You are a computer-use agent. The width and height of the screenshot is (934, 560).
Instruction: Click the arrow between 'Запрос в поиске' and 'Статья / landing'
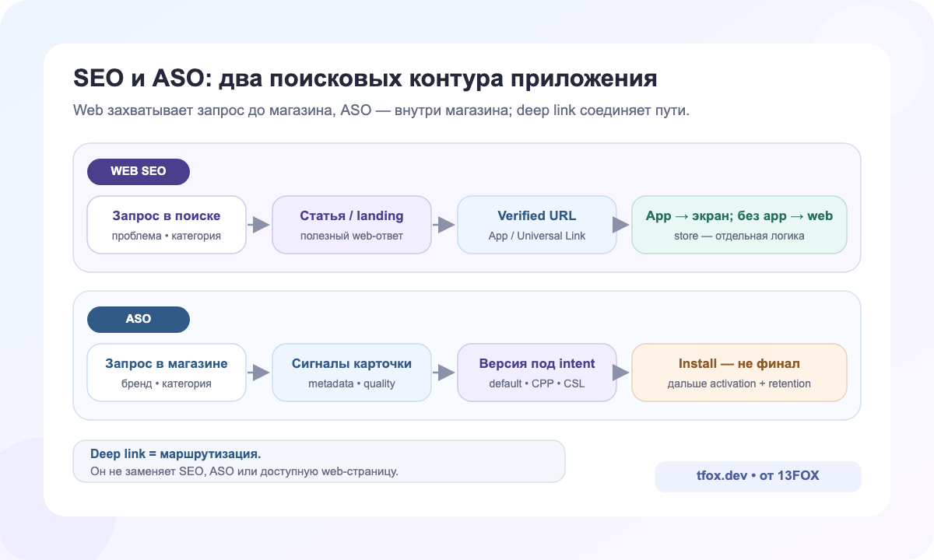(x=259, y=225)
